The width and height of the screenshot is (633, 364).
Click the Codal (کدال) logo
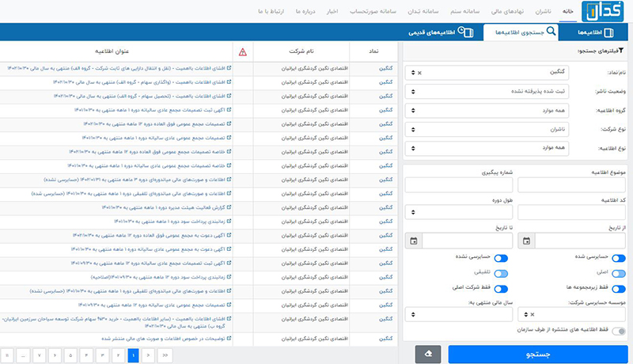click(603, 11)
